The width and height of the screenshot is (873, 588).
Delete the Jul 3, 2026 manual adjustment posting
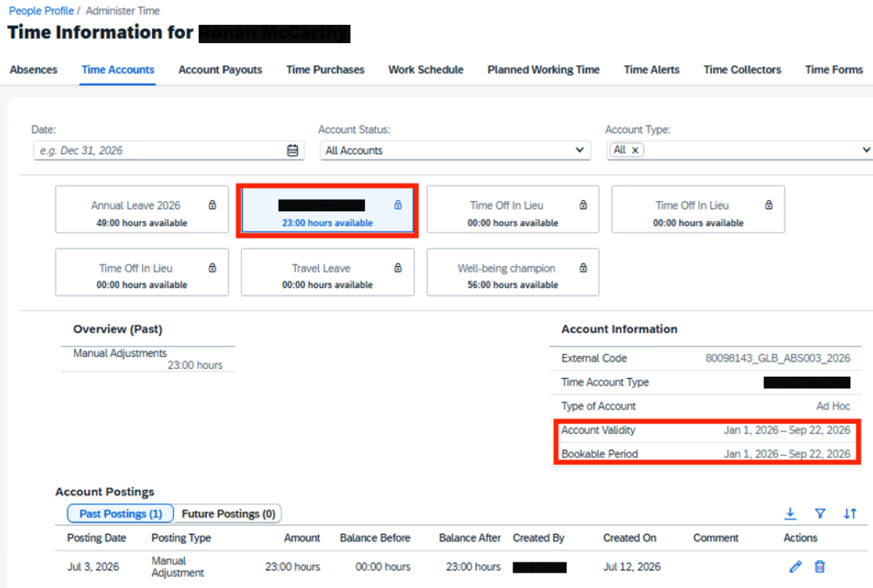[820, 567]
